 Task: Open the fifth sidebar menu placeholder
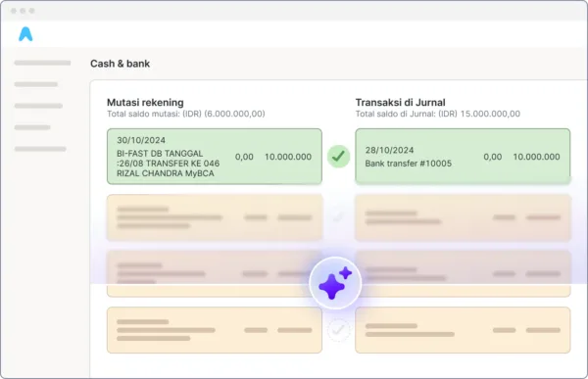[40, 149]
